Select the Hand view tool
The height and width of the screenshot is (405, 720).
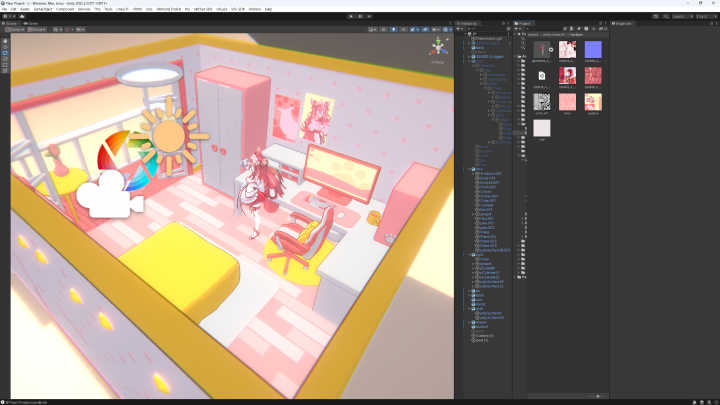(x=5, y=39)
